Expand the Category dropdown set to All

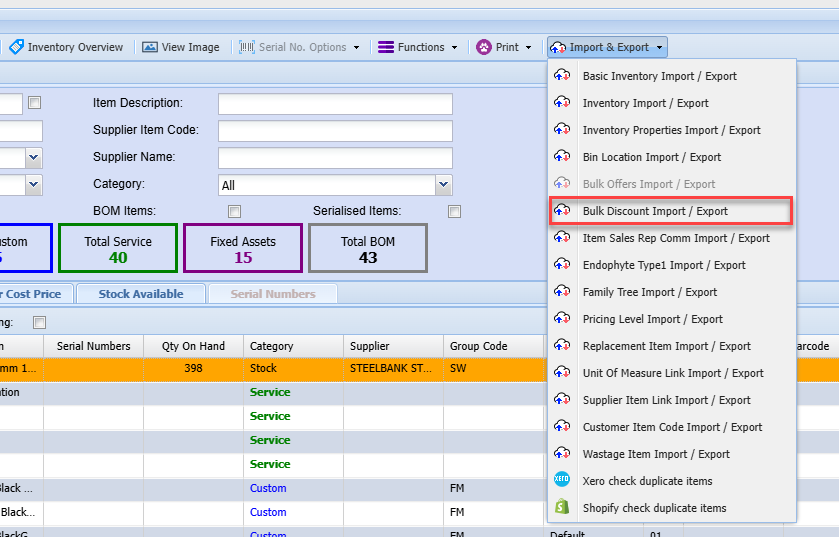click(x=443, y=185)
